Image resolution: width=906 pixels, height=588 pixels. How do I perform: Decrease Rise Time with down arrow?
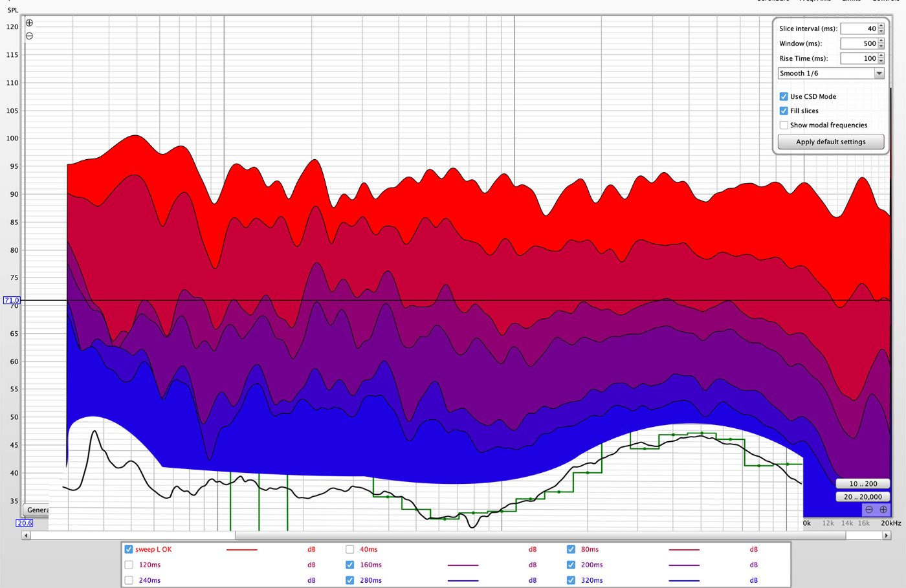(x=881, y=61)
